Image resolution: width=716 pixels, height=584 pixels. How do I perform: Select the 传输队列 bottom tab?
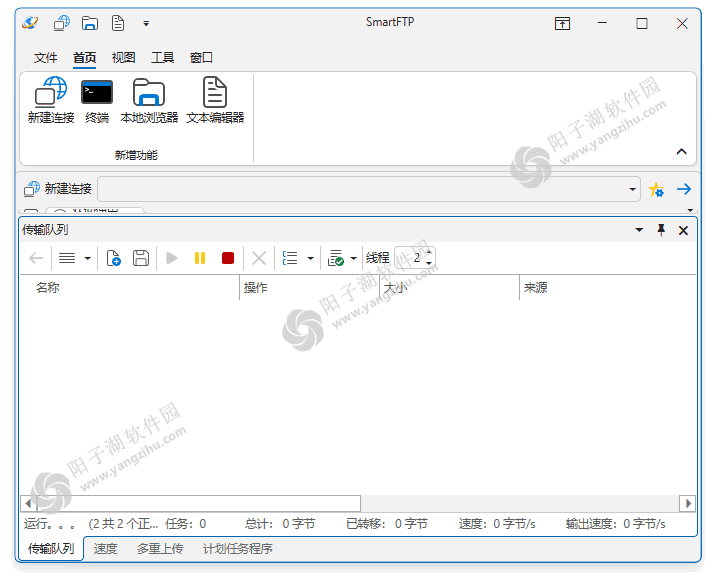[51, 548]
